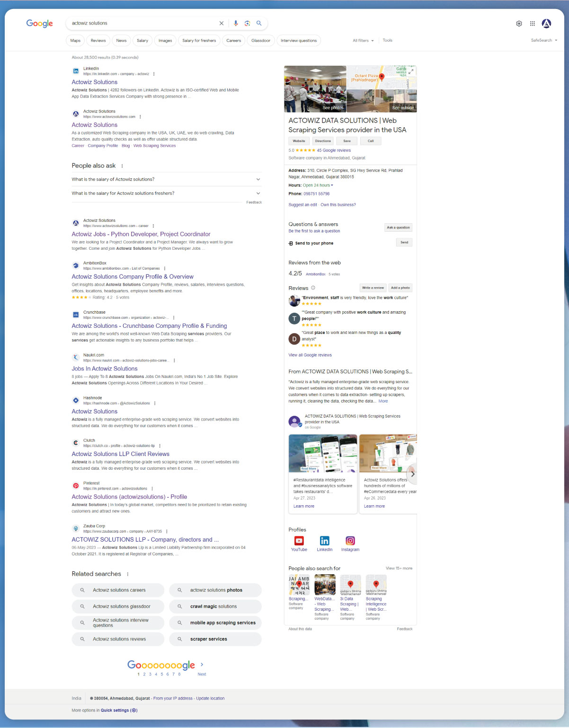
Task: Click the Add a photo button
Action: tap(400, 288)
